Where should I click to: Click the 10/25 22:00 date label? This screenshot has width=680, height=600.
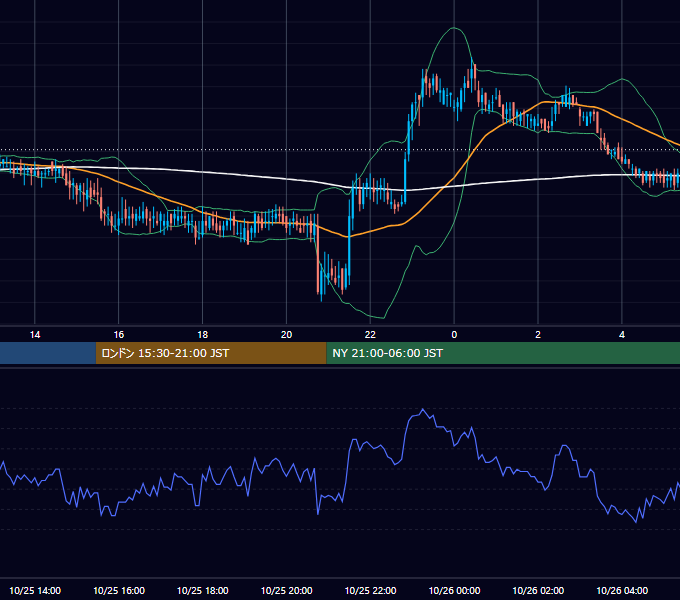tap(370, 590)
